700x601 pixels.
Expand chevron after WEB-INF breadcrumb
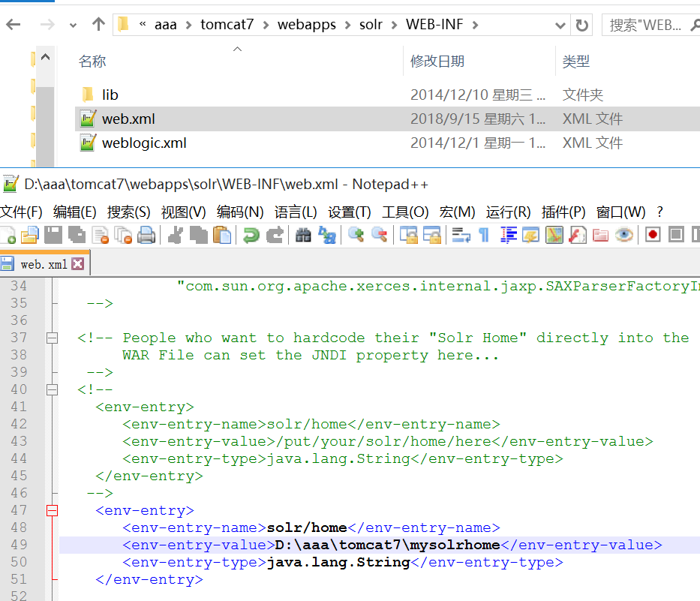click(475, 25)
